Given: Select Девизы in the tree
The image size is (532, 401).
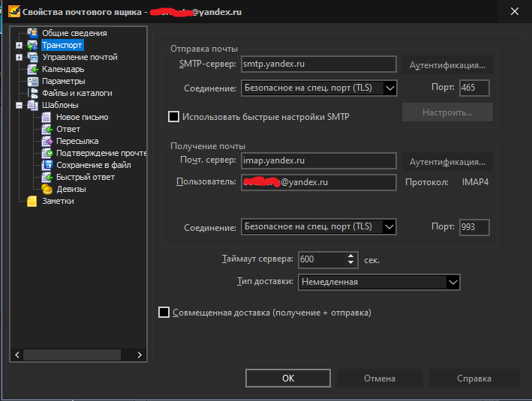Looking at the screenshot, I should (71, 189).
